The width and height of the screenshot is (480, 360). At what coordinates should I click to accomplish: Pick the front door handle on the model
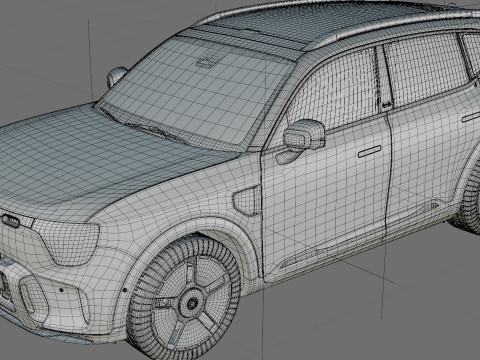tap(369, 152)
